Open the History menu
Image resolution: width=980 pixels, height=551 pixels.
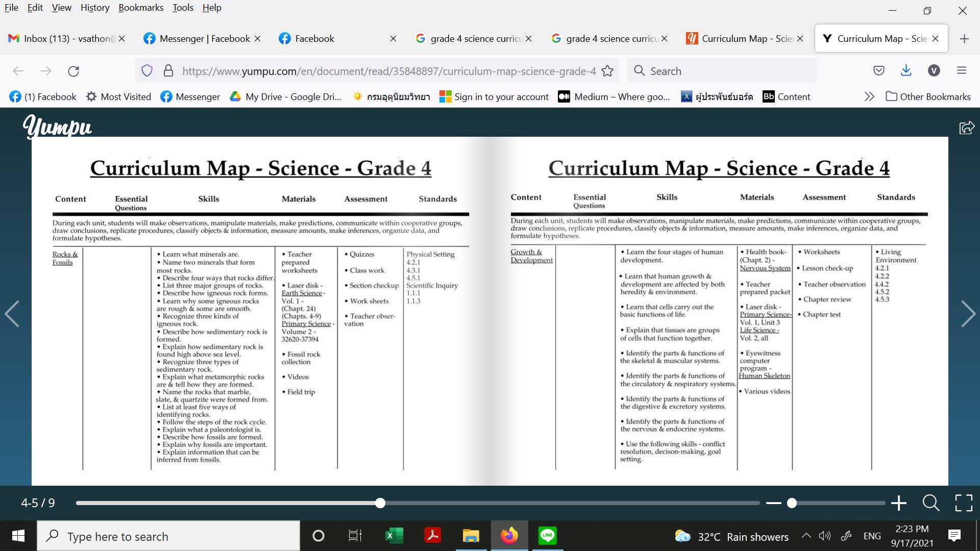click(x=95, y=8)
